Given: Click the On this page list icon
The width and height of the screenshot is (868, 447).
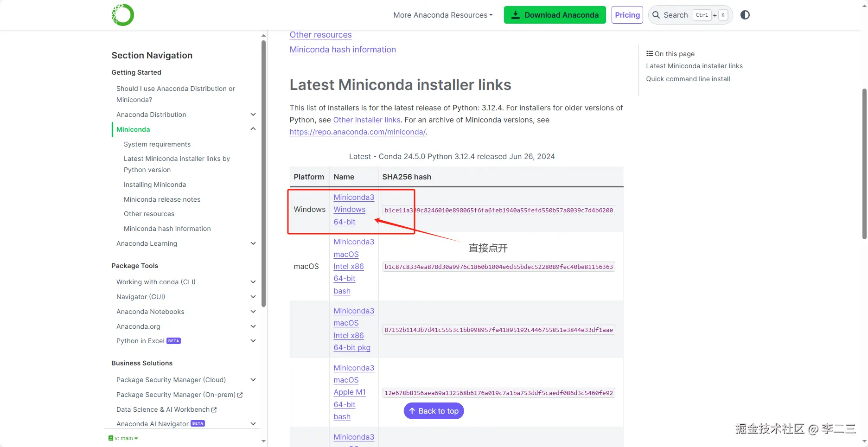Looking at the screenshot, I should coord(650,53).
